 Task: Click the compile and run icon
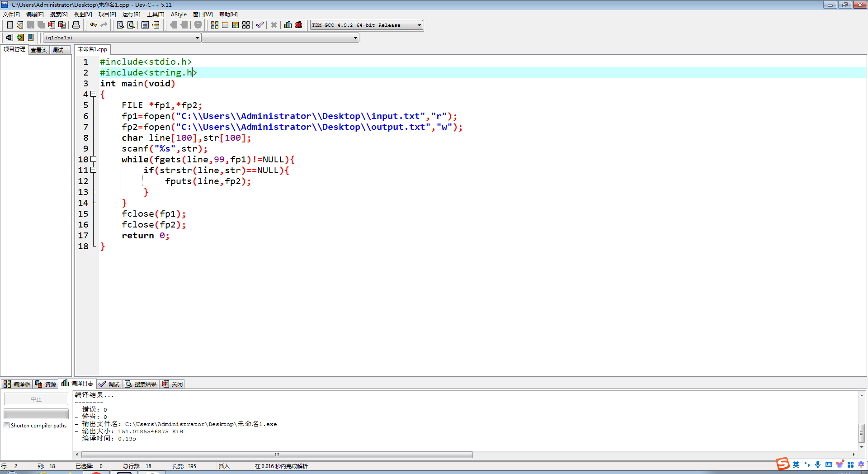pos(236,25)
